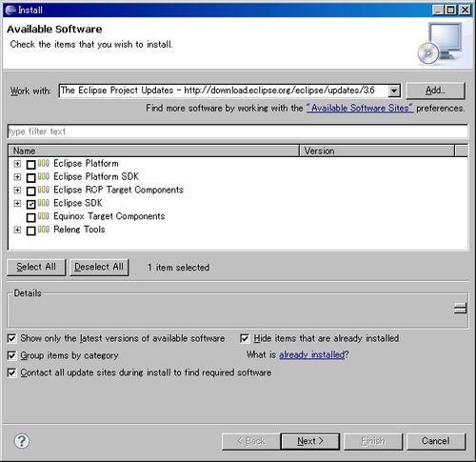Screen dimensions: 476x462
Task: Click the Name column header
Action: point(153,151)
